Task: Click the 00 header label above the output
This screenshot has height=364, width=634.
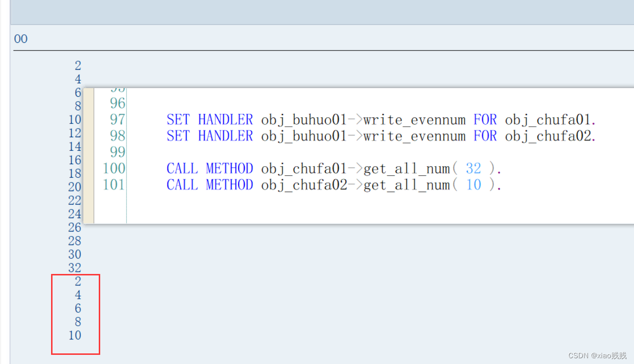Action: [20, 39]
